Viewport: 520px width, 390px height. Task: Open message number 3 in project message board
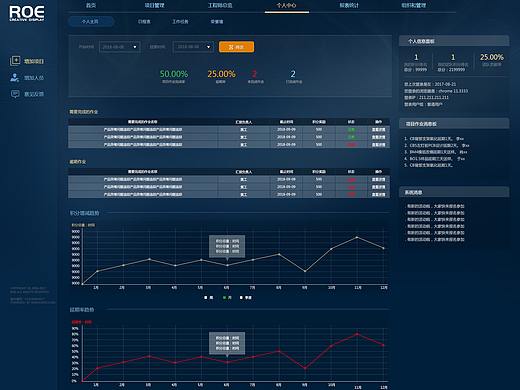coord(435,152)
